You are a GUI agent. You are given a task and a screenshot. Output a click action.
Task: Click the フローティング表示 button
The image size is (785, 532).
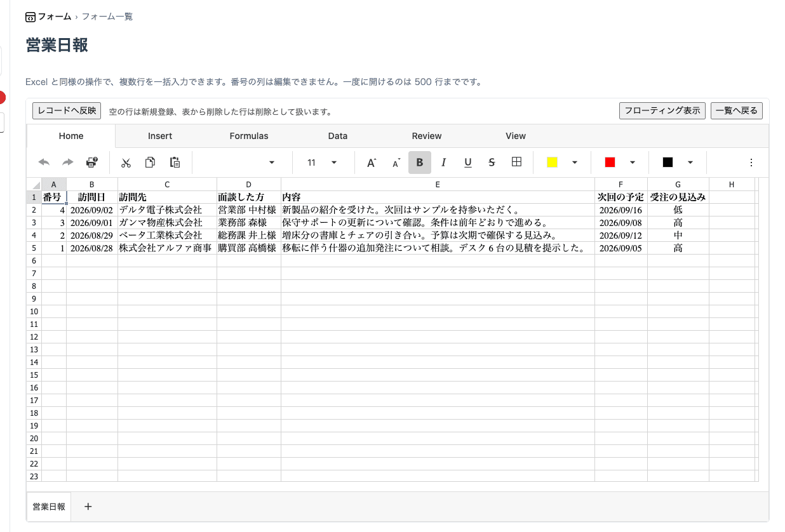pos(662,110)
